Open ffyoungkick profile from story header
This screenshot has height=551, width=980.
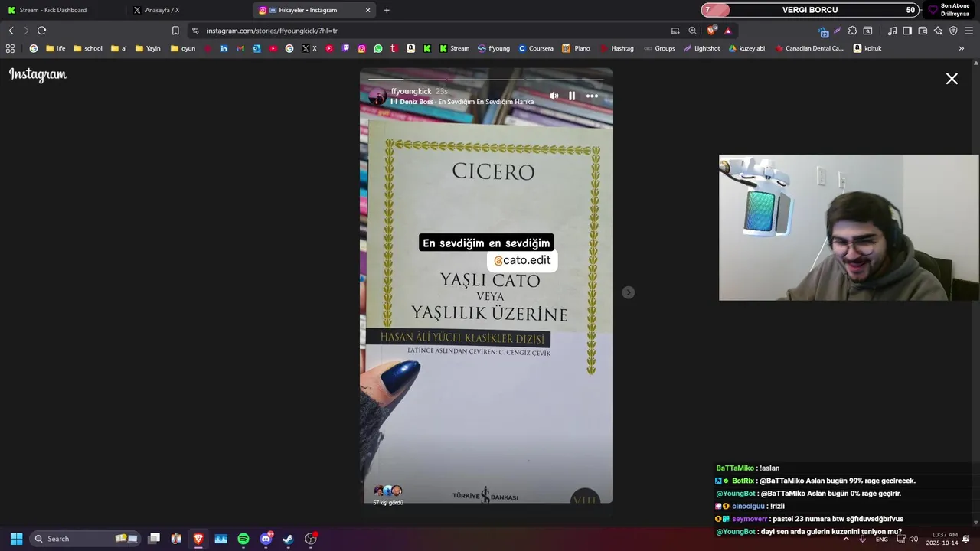(411, 91)
